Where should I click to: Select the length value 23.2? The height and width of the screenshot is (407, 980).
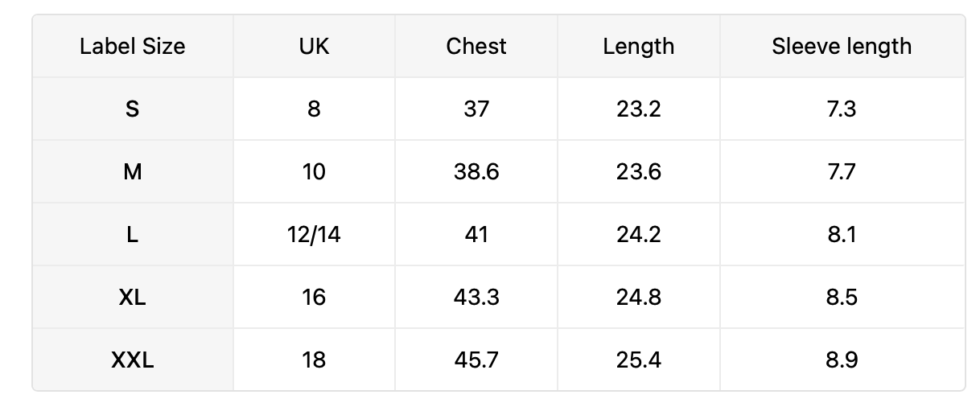pos(639,109)
